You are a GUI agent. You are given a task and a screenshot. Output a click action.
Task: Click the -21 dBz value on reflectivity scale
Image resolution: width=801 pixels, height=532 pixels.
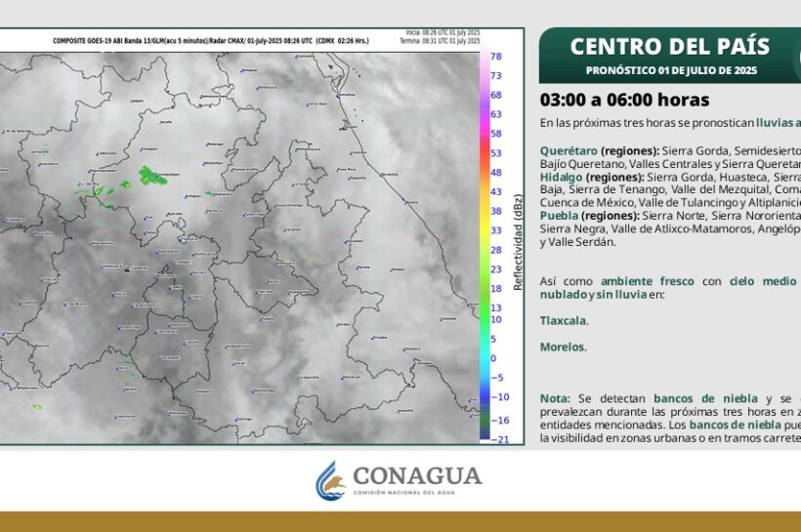coord(496,439)
